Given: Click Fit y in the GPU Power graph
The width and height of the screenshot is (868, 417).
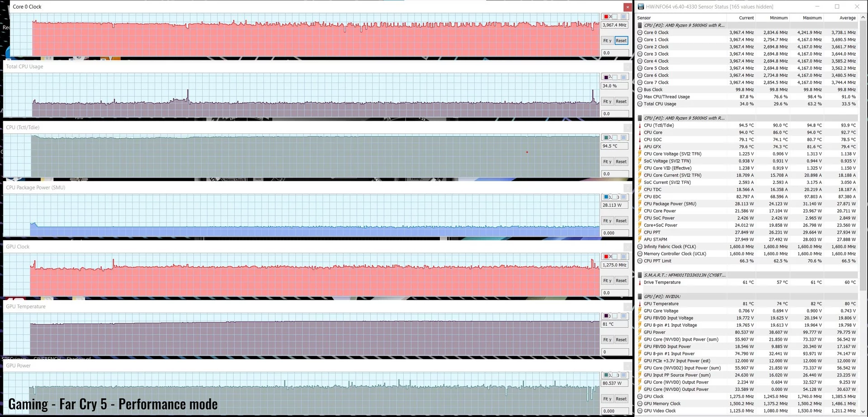Looking at the screenshot, I should (x=607, y=399).
